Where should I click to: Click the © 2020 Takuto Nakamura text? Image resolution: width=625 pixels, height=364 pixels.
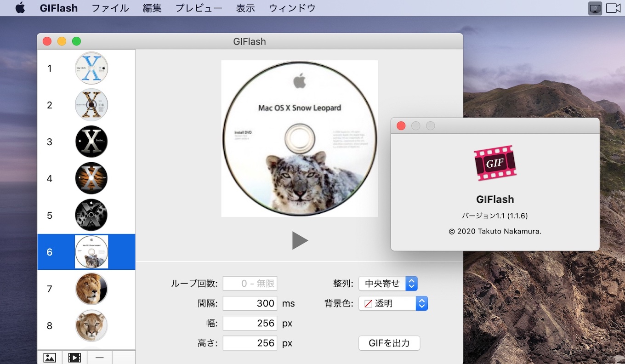click(x=495, y=231)
